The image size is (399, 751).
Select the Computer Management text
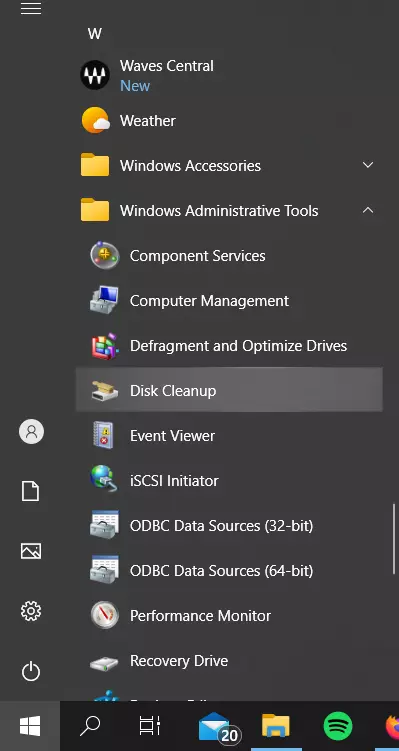click(x=209, y=301)
